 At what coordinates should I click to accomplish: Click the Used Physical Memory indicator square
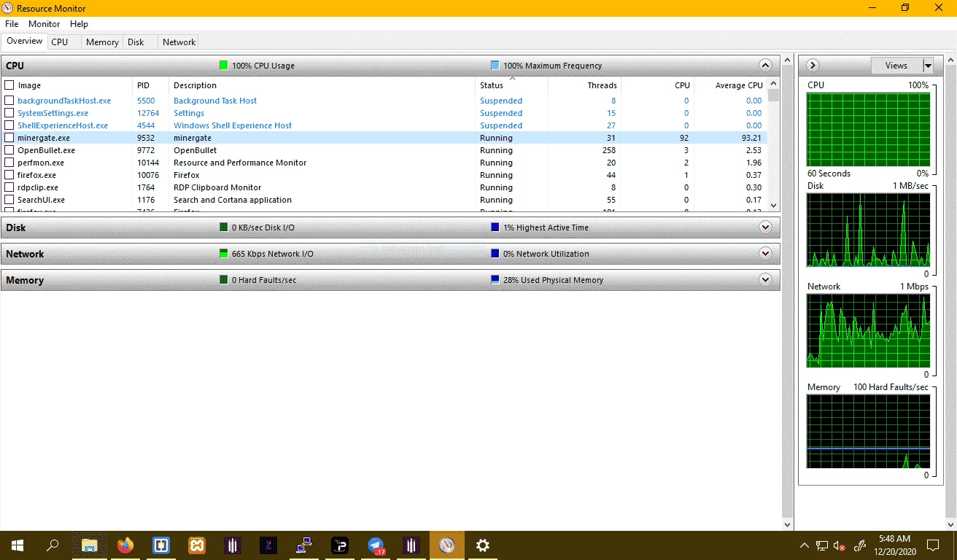point(495,280)
